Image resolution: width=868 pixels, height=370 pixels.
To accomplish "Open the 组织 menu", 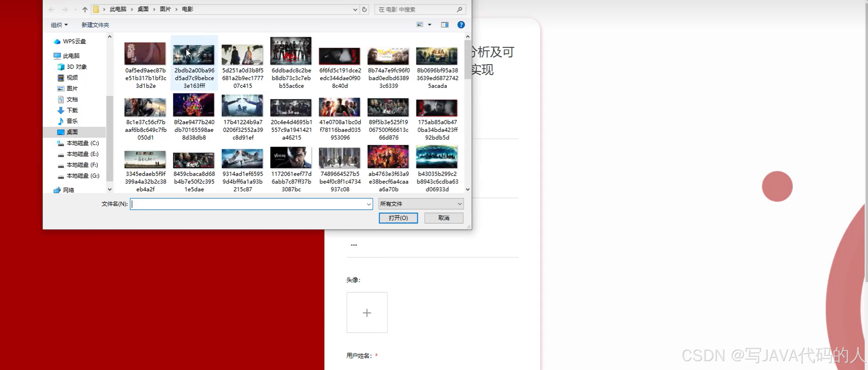I will point(59,25).
